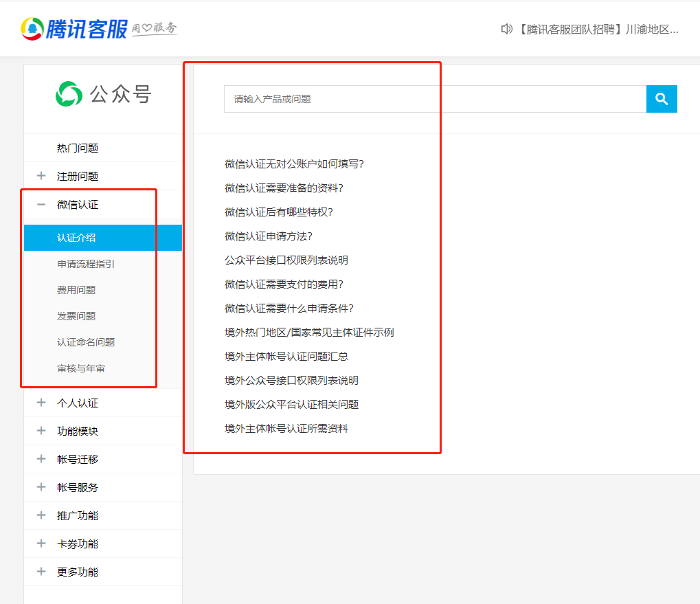
Task: Open 境外版公众平台认证相关问题 article
Action: pyautogui.click(x=291, y=405)
